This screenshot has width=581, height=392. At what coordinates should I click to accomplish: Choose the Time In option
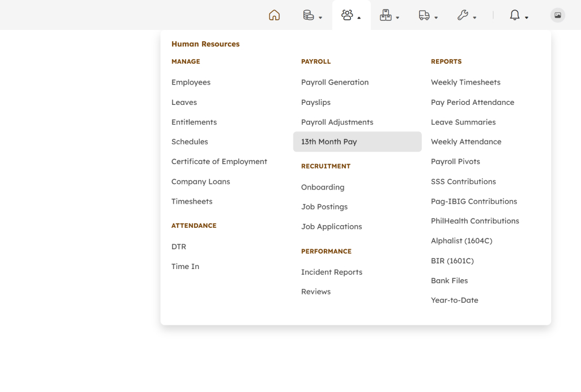(185, 266)
